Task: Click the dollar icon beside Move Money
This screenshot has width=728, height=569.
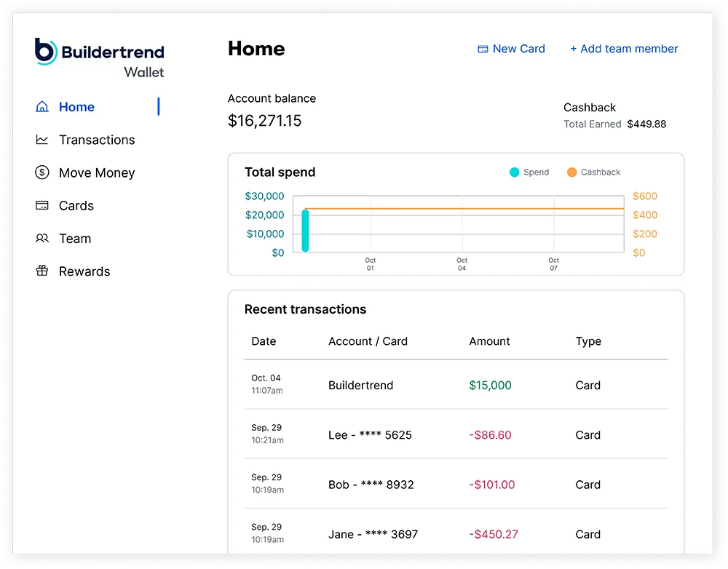Action: (43, 172)
